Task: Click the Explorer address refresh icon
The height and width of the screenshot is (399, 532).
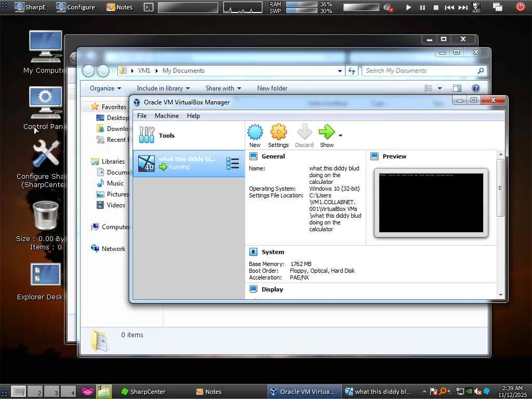Action: coord(352,71)
